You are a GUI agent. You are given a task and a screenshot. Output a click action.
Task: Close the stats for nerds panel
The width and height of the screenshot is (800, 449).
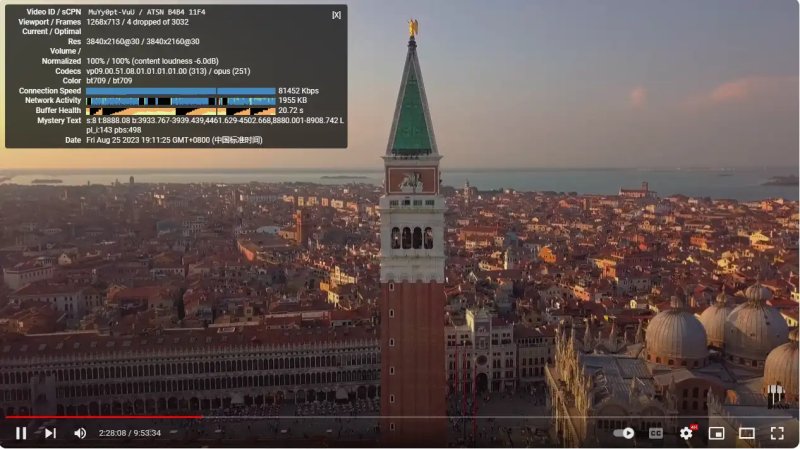336,15
